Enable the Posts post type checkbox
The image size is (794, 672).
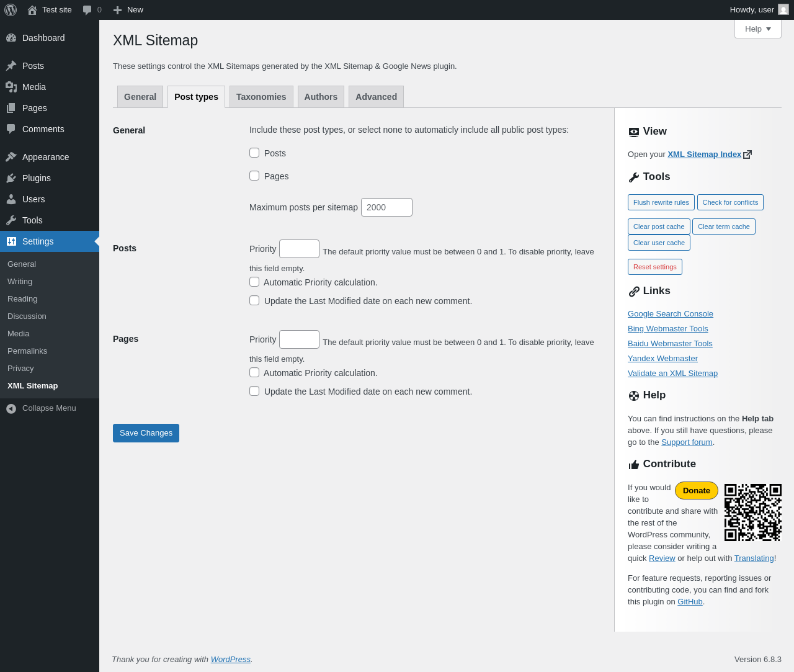pyautogui.click(x=254, y=153)
